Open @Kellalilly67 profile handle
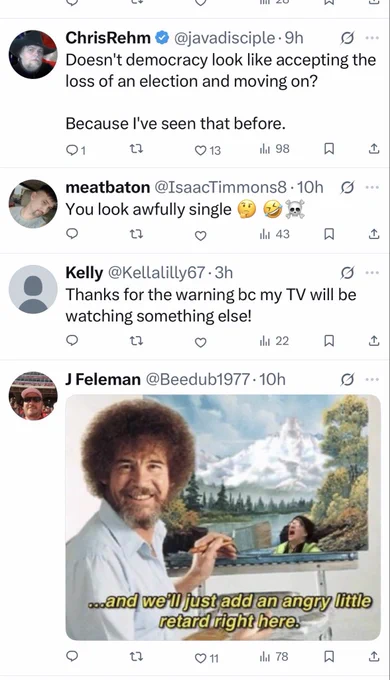Image resolution: width=390 pixels, height=680 pixels. point(156,273)
